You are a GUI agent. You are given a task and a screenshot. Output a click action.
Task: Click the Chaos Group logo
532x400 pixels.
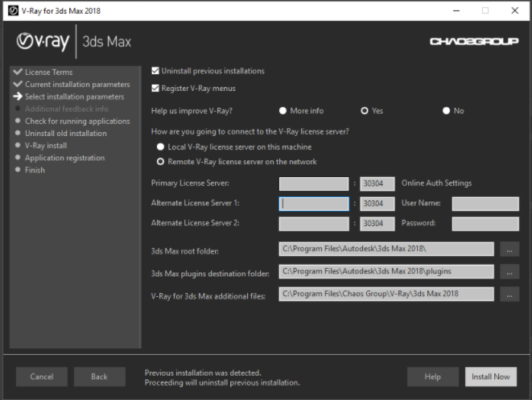point(474,41)
